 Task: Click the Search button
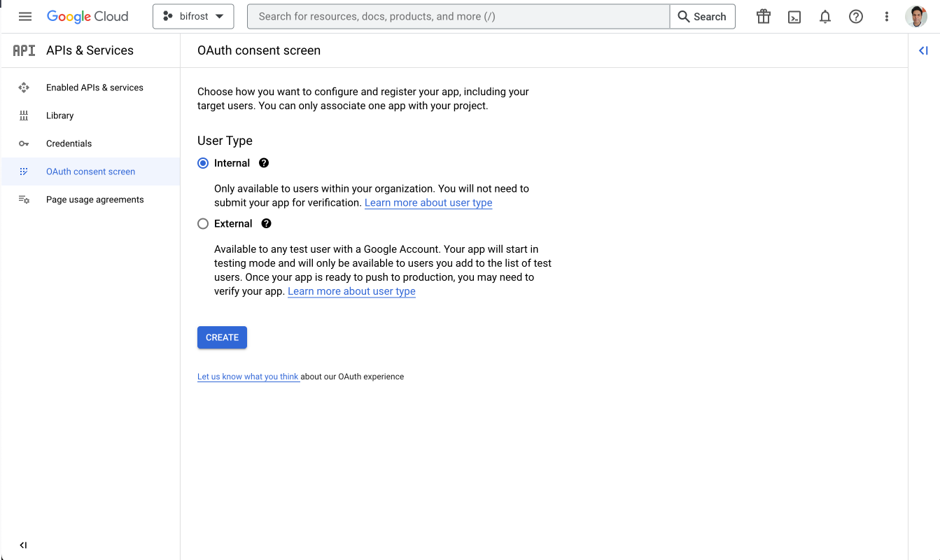click(702, 17)
